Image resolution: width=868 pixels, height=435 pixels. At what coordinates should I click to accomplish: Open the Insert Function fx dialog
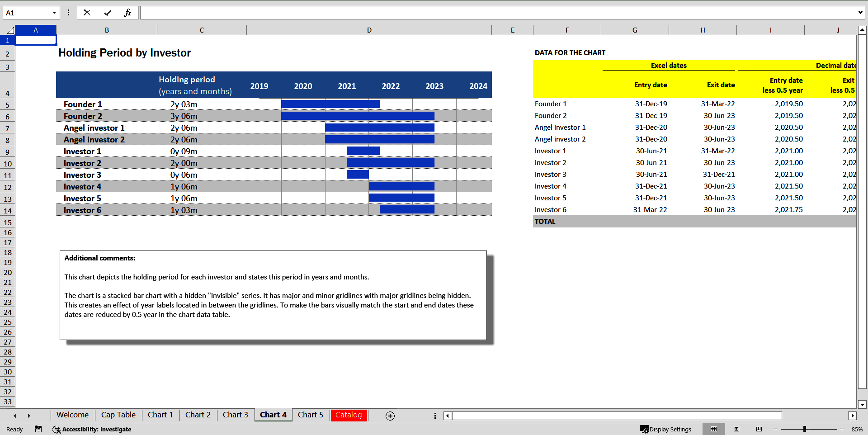[x=127, y=13]
